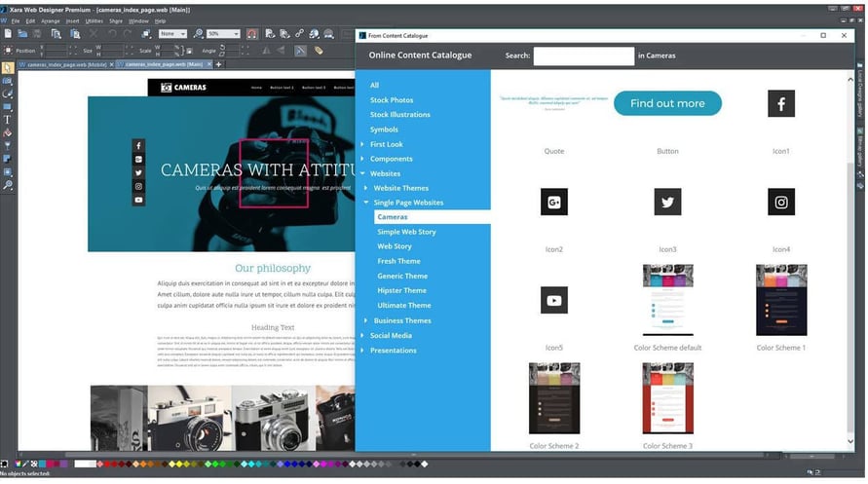Add a new document tab with plus button

218,64
